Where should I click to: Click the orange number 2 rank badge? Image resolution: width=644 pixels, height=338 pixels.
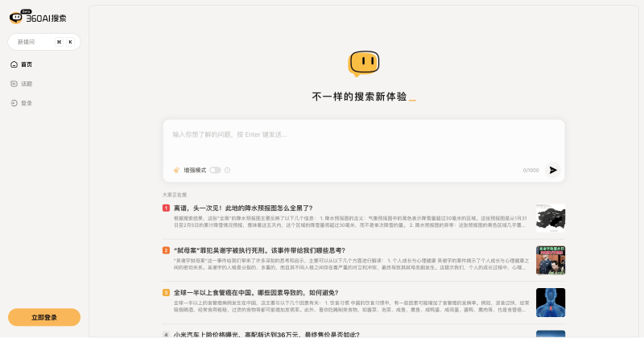166,250
